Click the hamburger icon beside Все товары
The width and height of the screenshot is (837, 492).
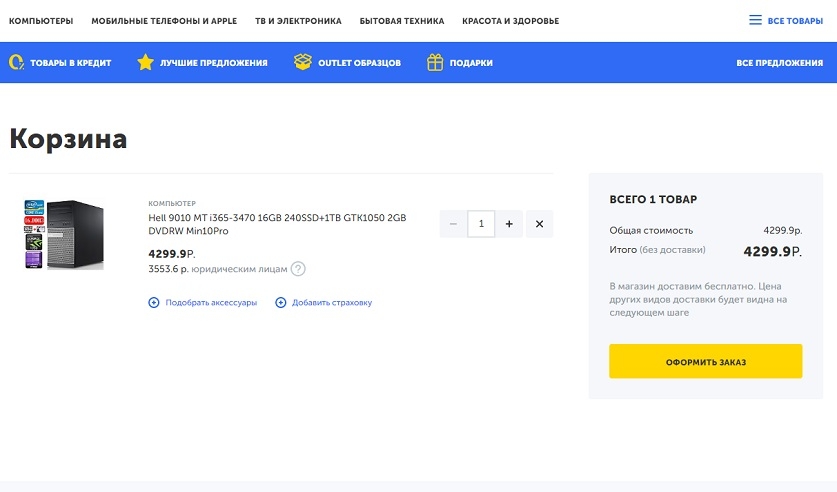(x=755, y=21)
